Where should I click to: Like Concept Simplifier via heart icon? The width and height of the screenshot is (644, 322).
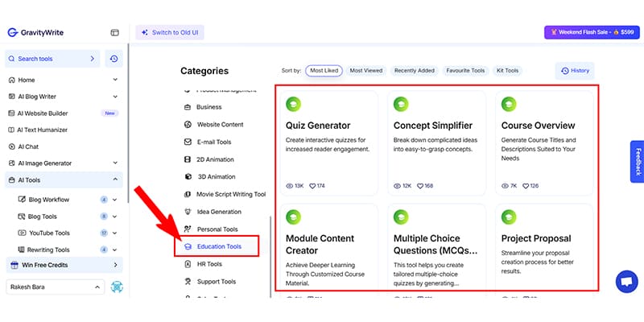(419, 186)
